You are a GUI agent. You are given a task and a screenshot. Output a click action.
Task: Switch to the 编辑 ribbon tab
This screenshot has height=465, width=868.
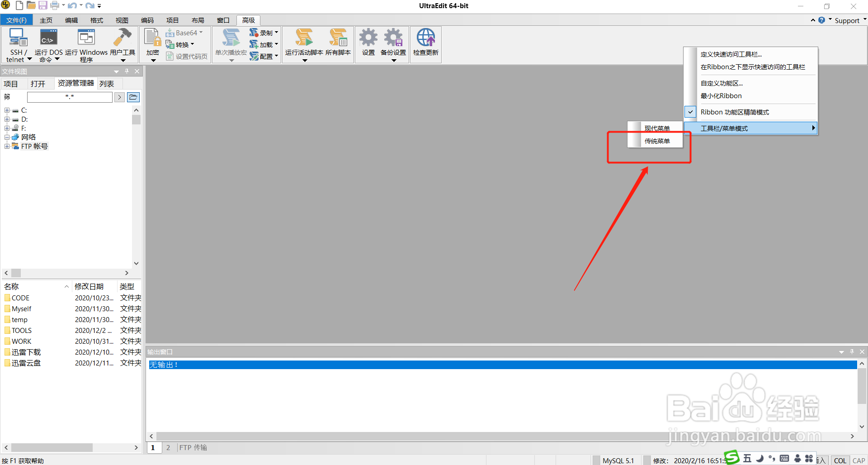[71, 20]
